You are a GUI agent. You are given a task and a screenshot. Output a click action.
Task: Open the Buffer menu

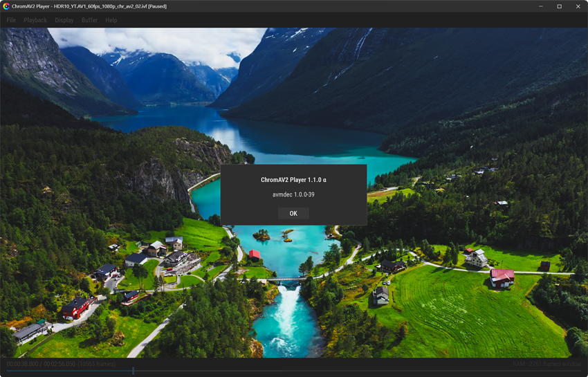(90, 20)
